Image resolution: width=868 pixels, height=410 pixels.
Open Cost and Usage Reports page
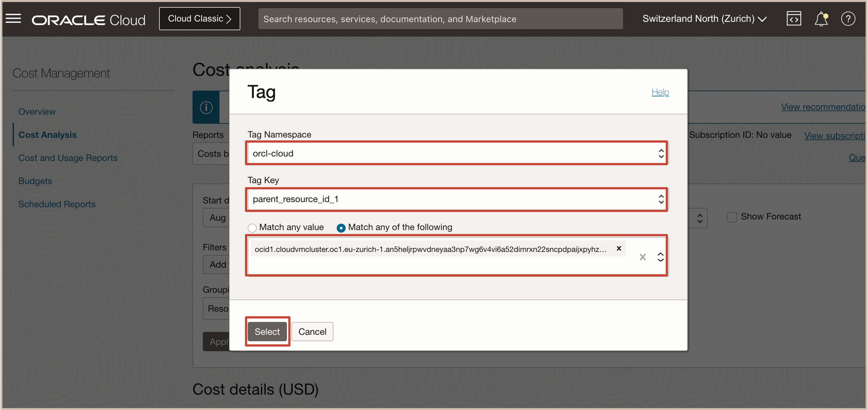(x=68, y=158)
